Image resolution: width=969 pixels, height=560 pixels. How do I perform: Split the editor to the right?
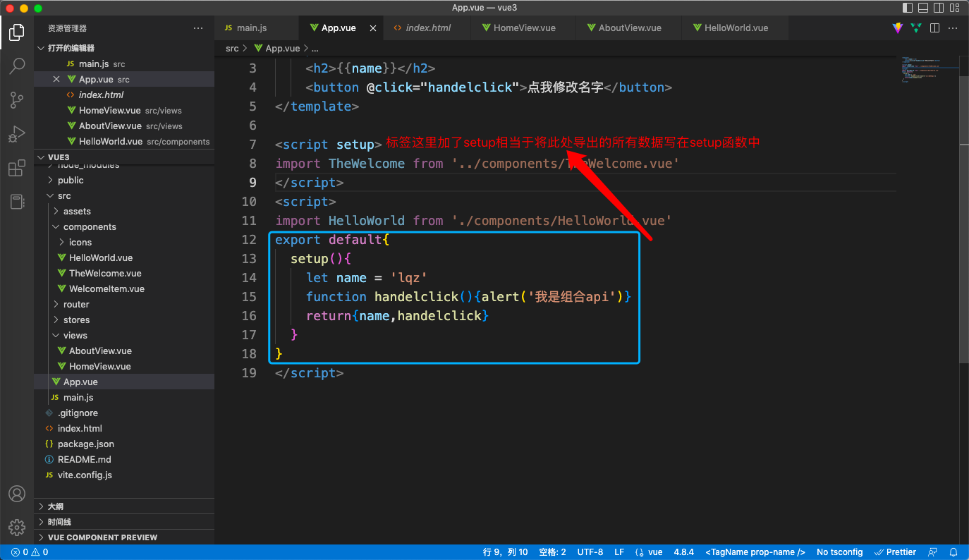934,28
